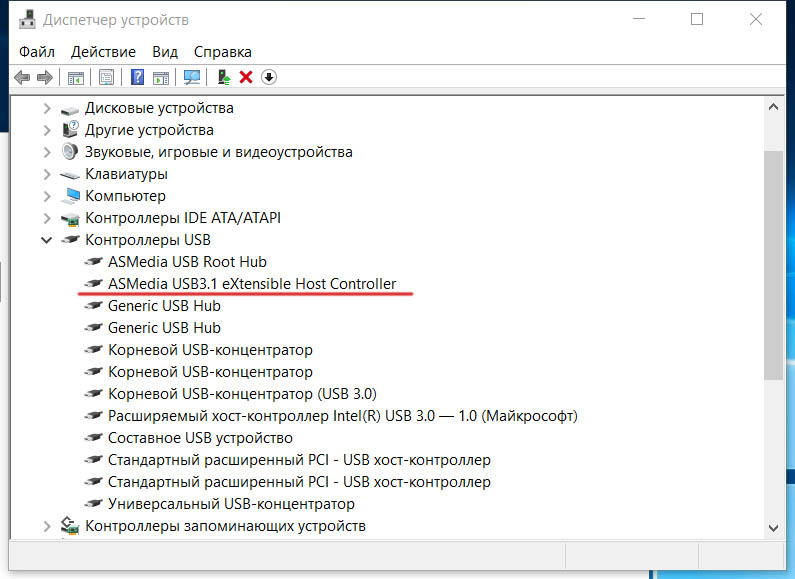The width and height of the screenshot is (795, 579).
Task: Expand the Дисковые устройства category
Action: pos(47,108)
